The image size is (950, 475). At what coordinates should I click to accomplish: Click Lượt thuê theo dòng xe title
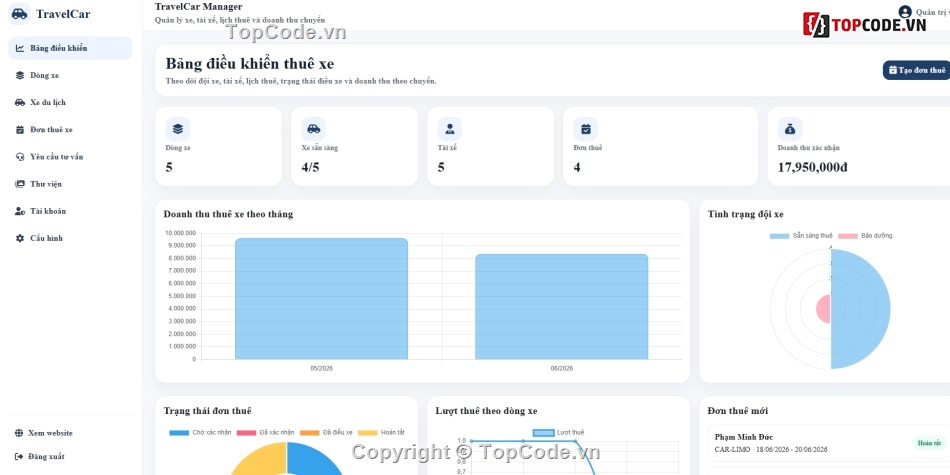pos(486,411)
